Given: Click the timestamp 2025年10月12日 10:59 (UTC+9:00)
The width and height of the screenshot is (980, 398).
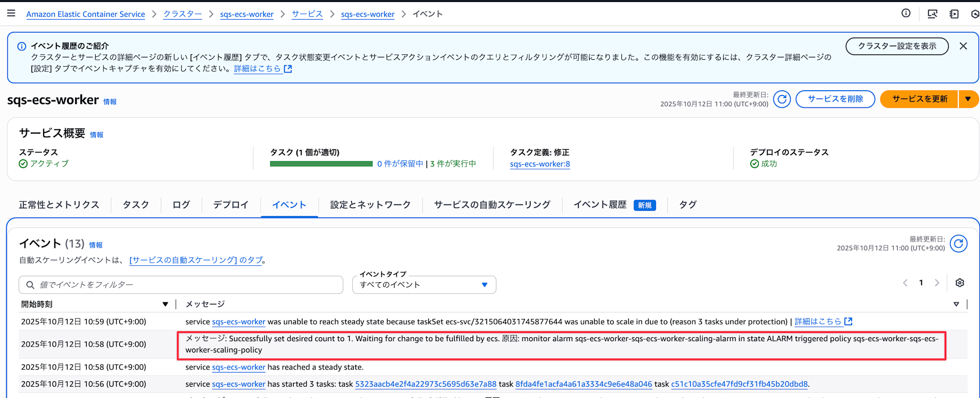Looking at the screenshot, I should pyautogui.click(x=84, y=322).
